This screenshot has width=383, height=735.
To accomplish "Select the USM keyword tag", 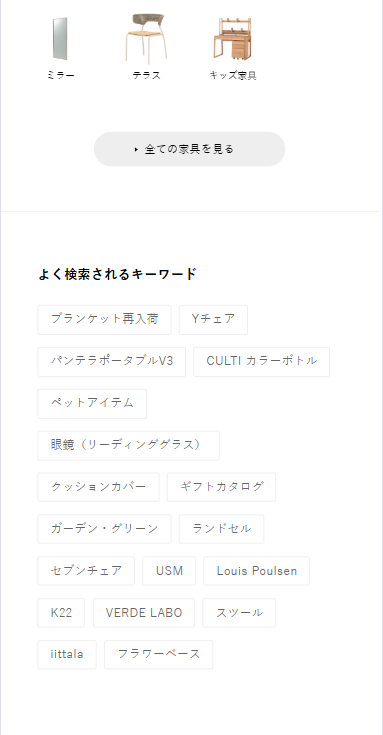I will (x=169, y=571).
